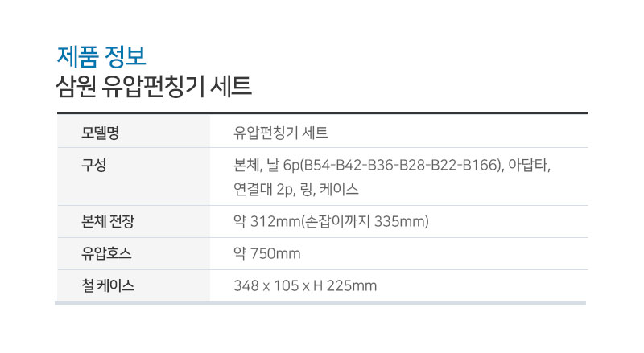
Task: Click the 약 750mm hose value
Action: (x=267, y=253)
